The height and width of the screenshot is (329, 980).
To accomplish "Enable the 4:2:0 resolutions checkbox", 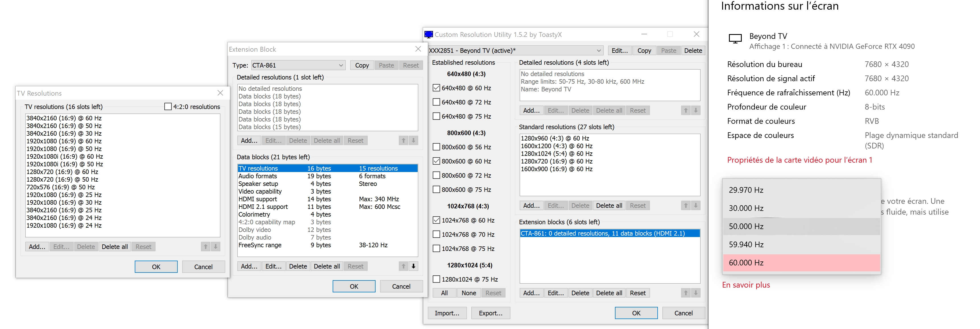I will pos(168,107).
